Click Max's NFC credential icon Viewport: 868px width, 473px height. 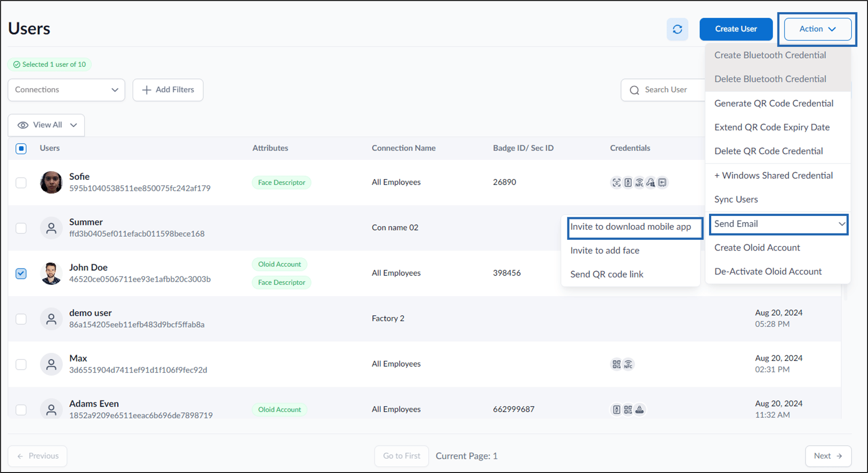628,364
